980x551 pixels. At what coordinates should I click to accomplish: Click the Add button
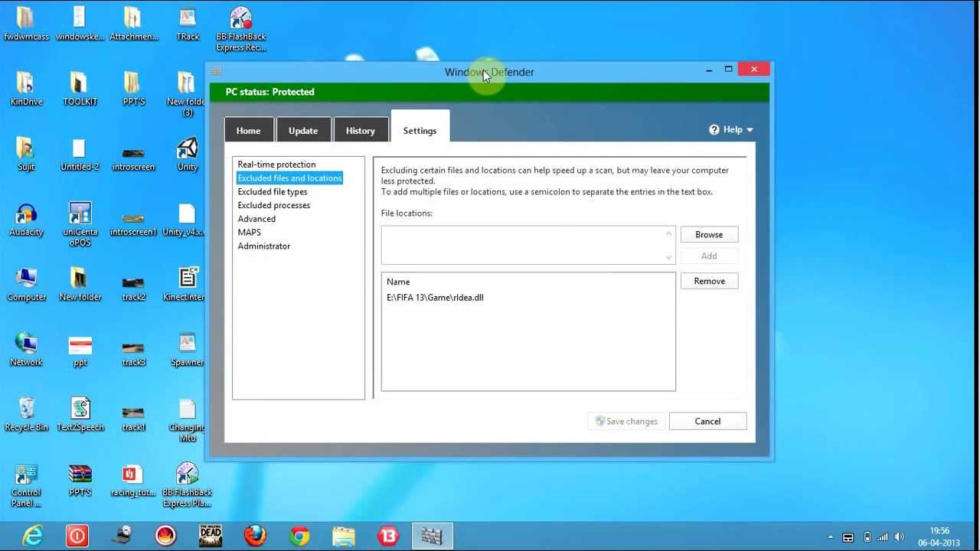[709, 256]
